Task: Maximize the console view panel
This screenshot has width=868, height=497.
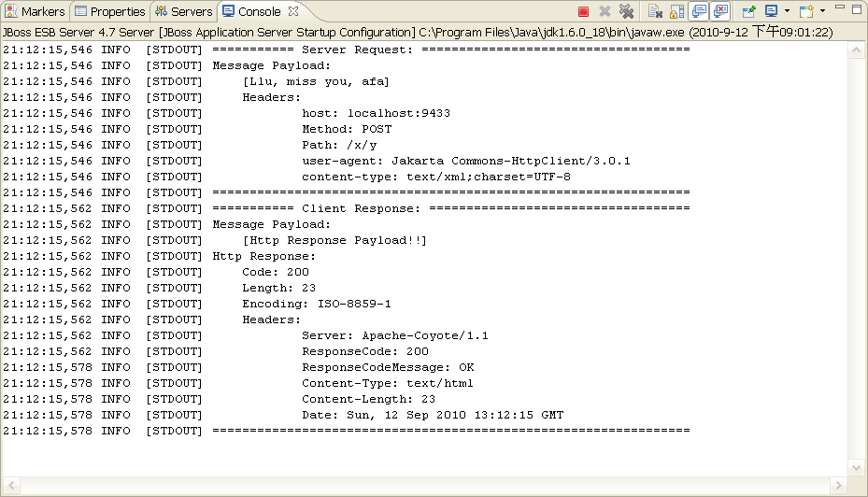Action: (x=858, y=7)
